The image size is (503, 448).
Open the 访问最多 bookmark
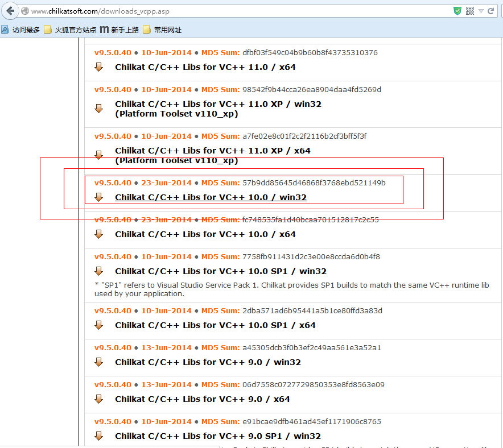coord(20,30)
